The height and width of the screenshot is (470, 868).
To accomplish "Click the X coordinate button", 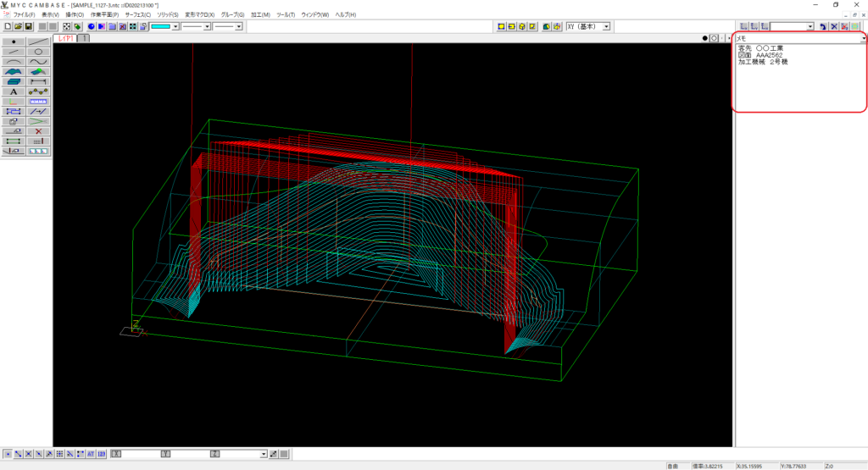I will click(117, 455).
